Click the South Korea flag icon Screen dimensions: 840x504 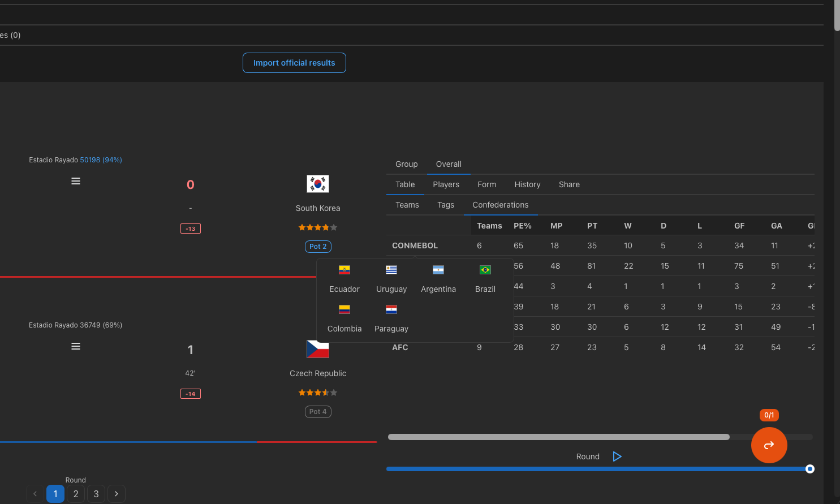tap(318, 184)
